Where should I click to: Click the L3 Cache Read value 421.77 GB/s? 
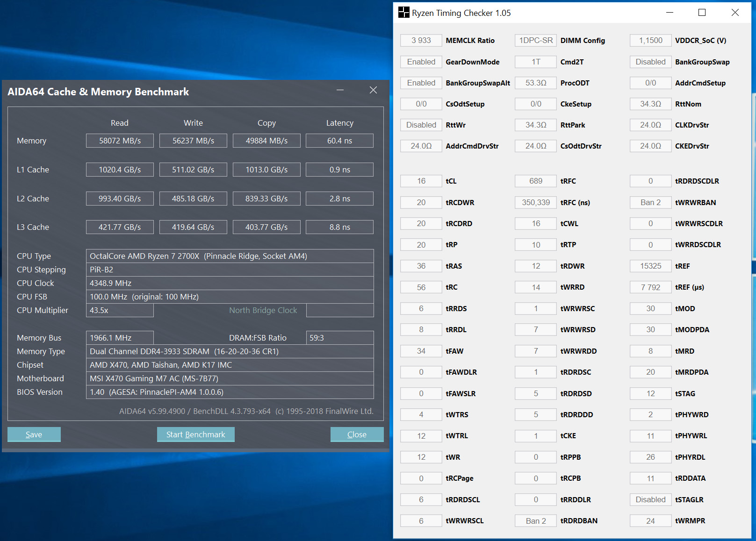tap(120, 227)
